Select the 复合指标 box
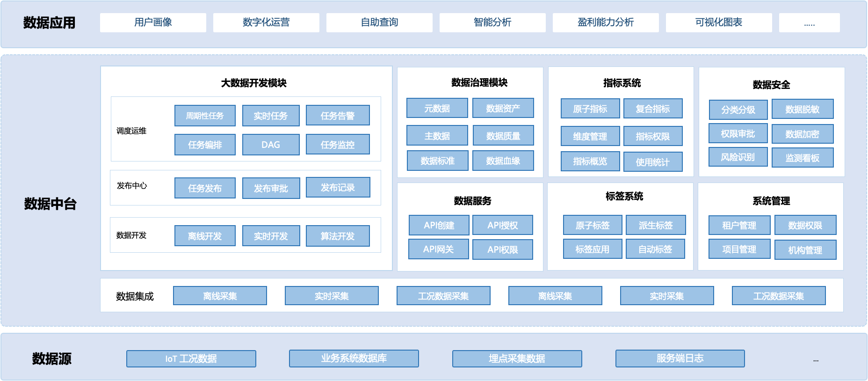Viewport: 868px width, 381px height. pyautogui.click(x=653, y=109)
